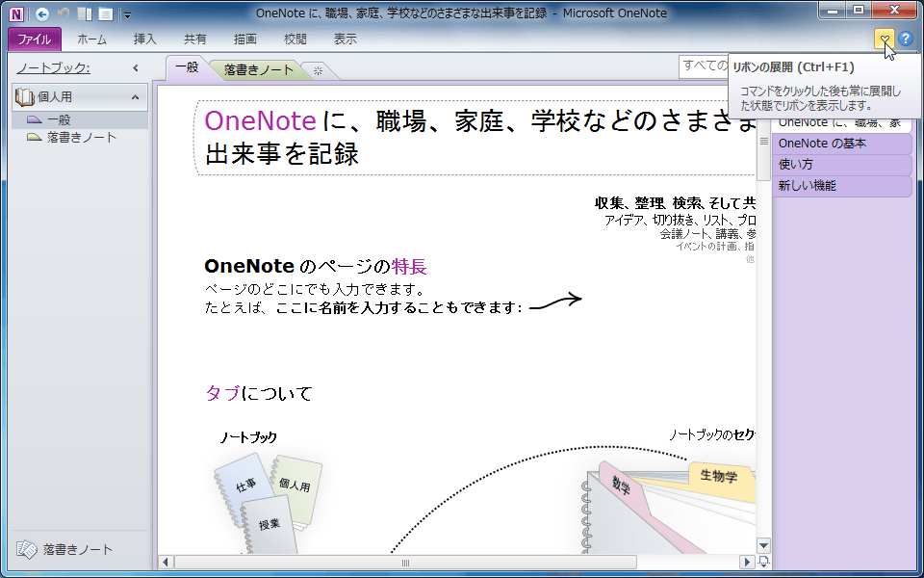Click the 仕事 notebook illustration

coord(244,486)
